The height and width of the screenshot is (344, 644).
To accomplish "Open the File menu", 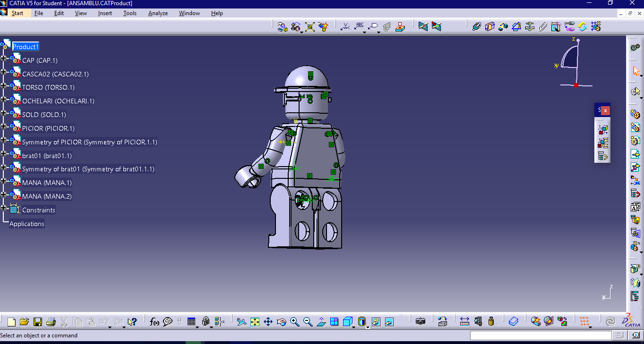I will [x=39, y=13].
